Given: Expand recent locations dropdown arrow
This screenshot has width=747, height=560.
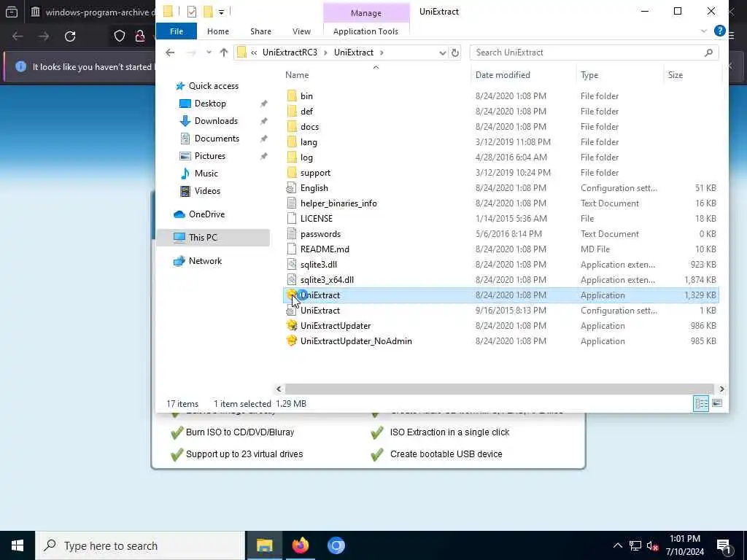Looking at the screenshot, I should 209,52.
